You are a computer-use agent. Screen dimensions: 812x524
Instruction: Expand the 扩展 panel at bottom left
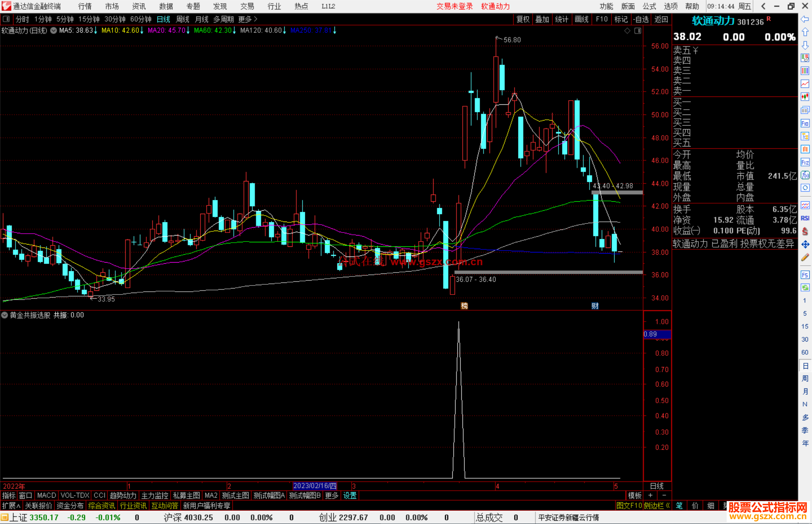[11, 506]
